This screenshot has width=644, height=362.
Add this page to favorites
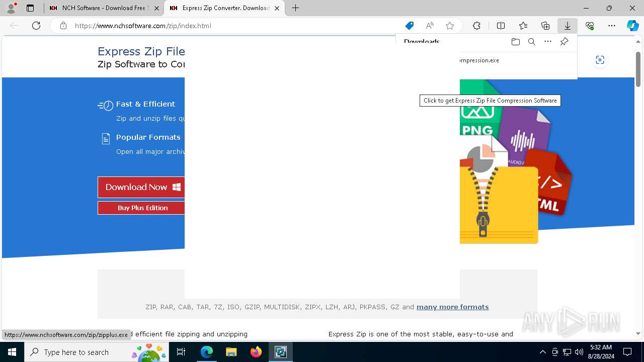[x=450, y=26]
